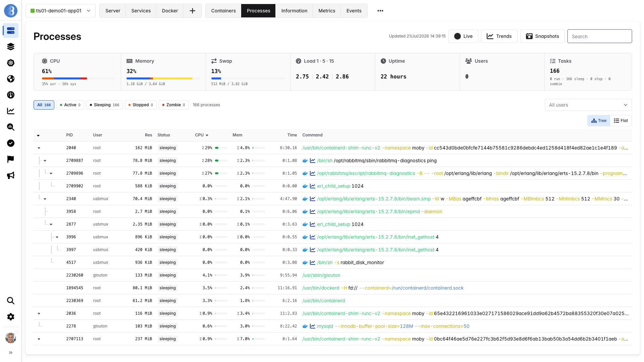Collapse the PID 2340 tree row

(45, 199)
